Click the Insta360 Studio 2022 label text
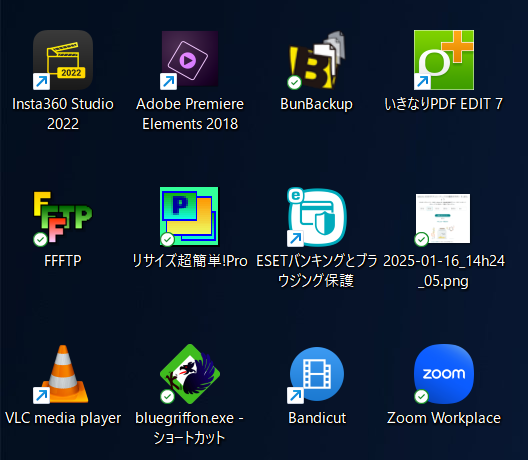 click(x=63, y=114)
